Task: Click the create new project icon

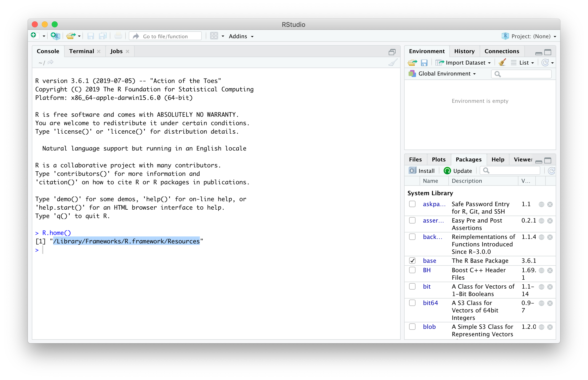Action: (55, 36)
